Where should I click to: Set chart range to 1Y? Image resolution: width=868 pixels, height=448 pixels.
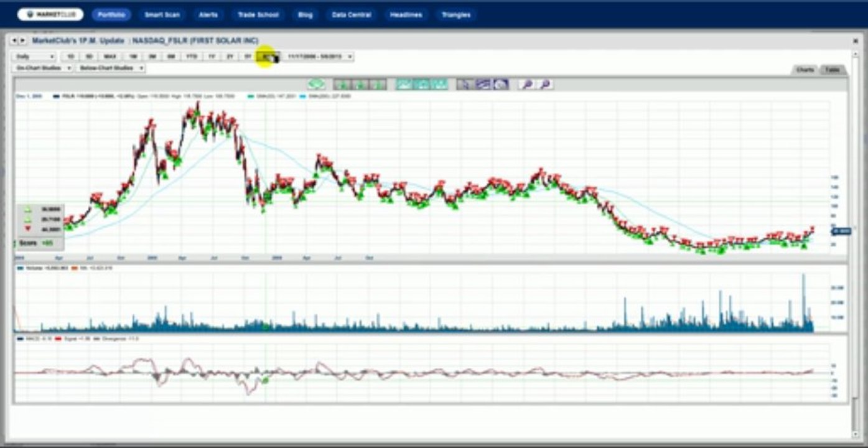pos(212,57)
